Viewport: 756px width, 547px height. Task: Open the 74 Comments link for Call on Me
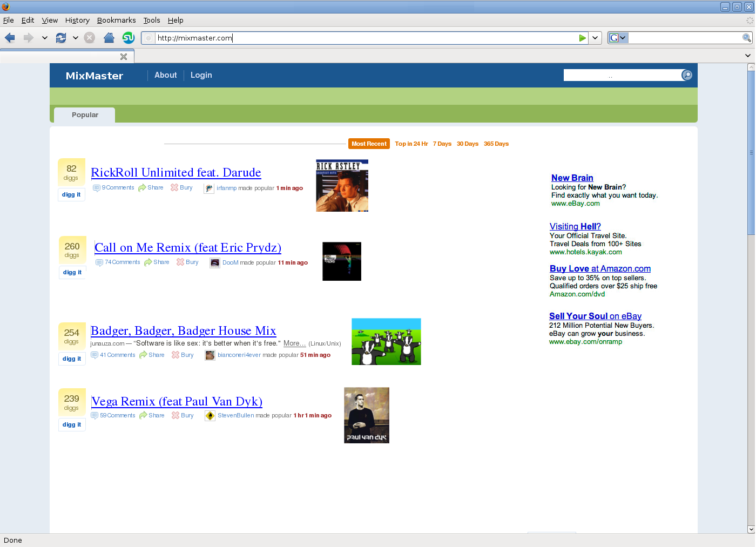coord(118,262)
